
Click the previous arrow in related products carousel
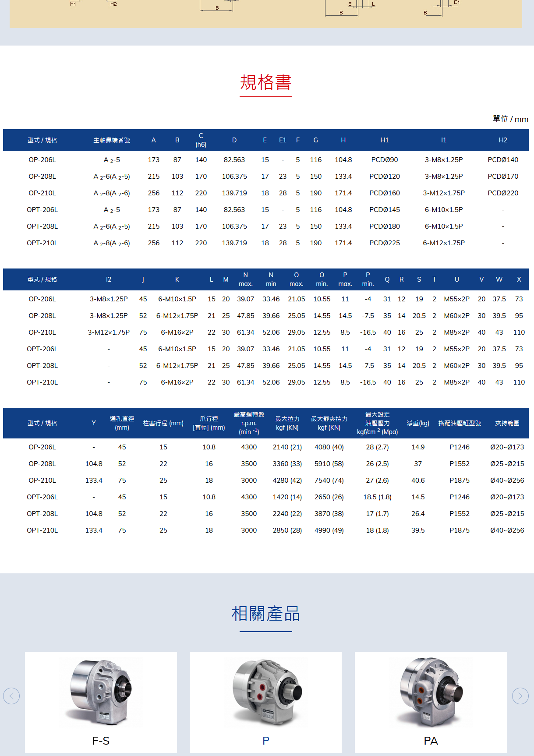(x=11, y=696)
